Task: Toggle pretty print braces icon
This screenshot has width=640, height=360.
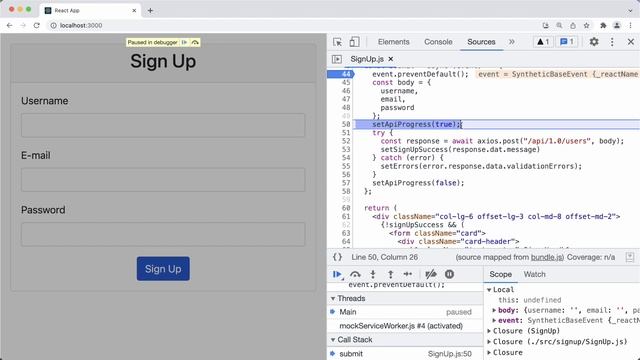Action: tap(337, 257)
